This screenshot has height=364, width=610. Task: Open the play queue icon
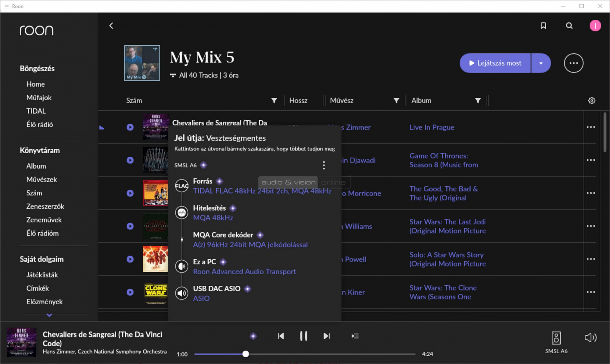point(355,336)
